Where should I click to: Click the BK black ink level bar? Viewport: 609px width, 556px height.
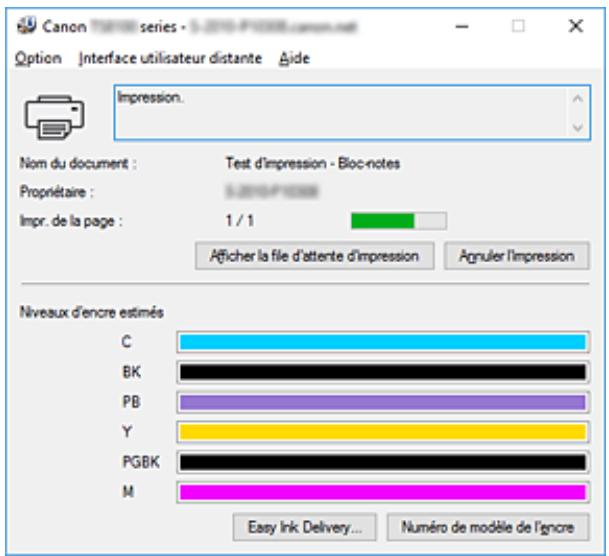383,372
